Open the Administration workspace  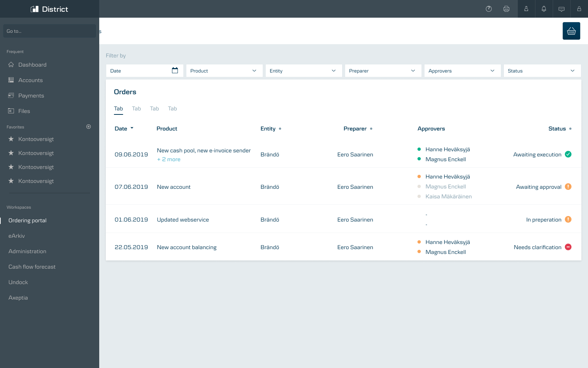(27, 251)
